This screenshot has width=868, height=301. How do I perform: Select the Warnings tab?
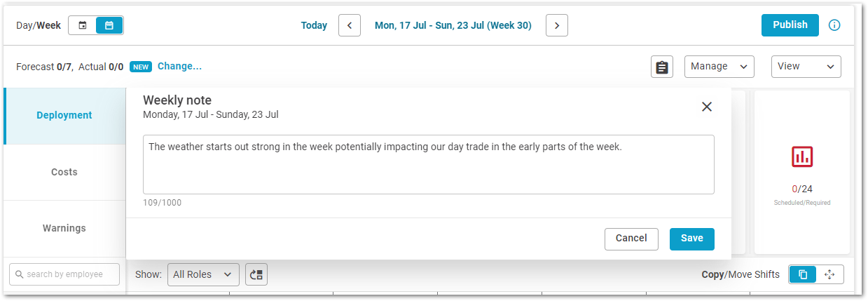64,228
